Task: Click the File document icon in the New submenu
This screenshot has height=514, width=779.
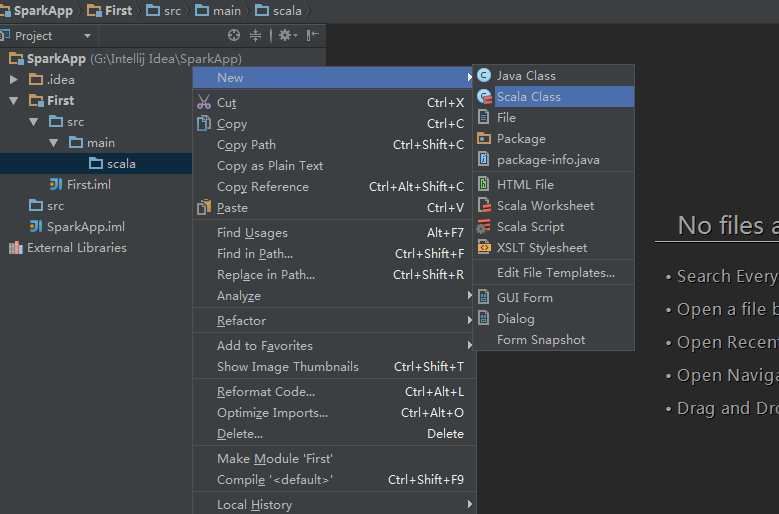Action: [483, 117]
